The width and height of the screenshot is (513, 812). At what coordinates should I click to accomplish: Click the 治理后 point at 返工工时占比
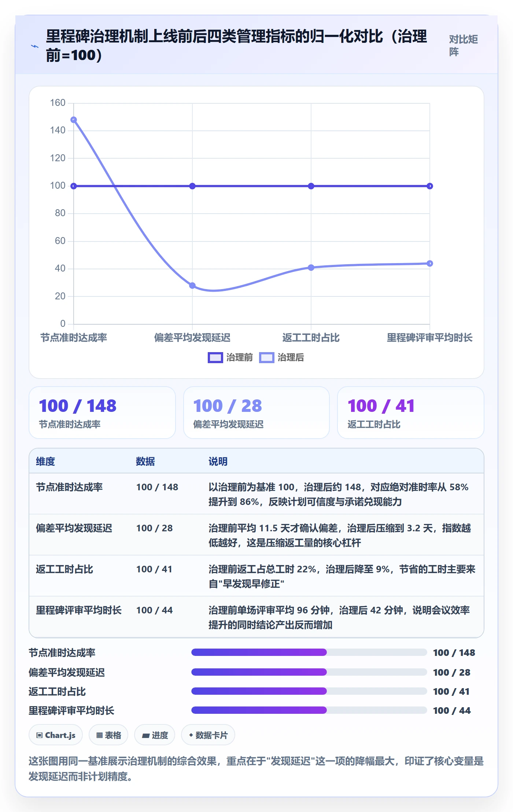coord(311,267)
